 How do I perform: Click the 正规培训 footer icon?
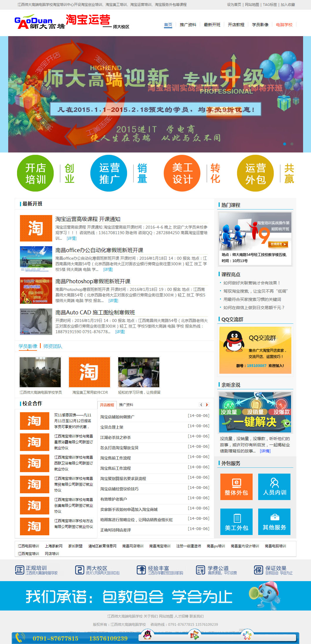(19, 570)
